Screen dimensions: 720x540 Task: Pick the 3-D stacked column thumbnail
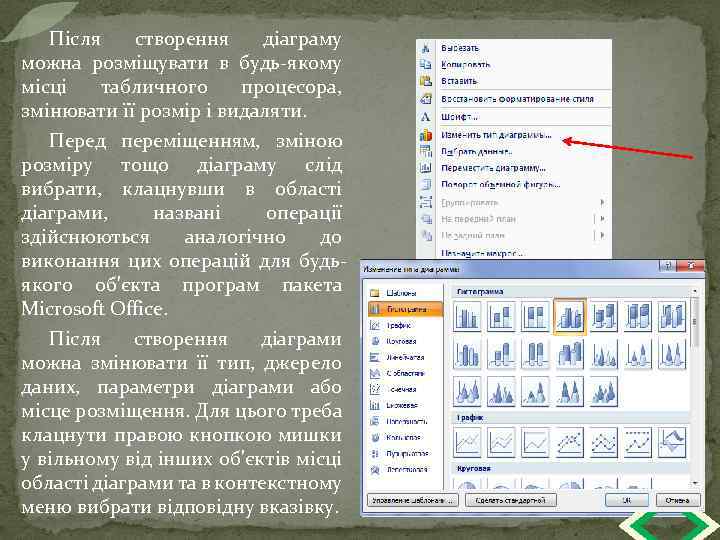point(604,316)
